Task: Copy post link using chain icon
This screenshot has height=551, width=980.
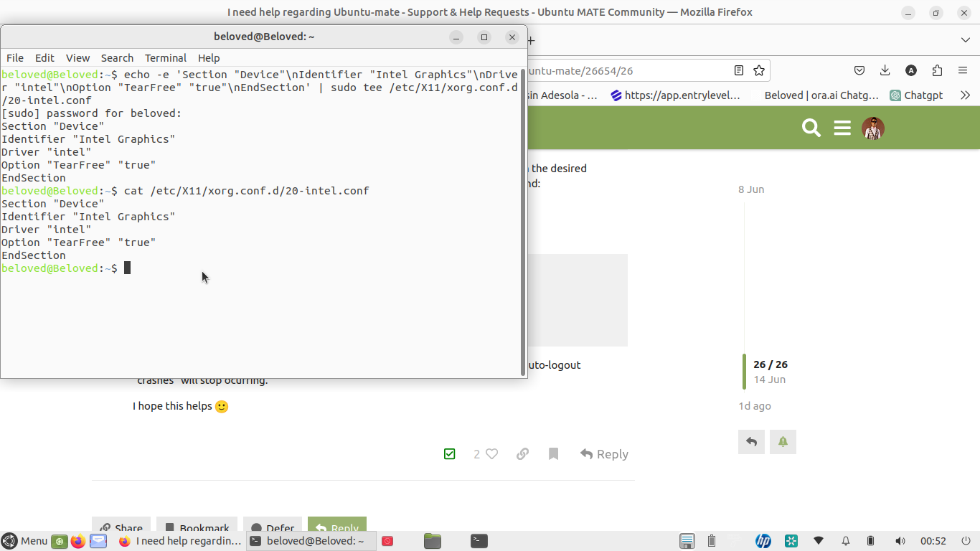Action: pyautogui.click(x=522, y=454)
